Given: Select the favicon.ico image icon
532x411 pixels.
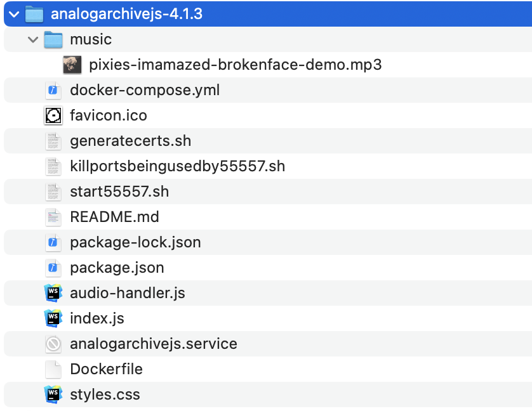Looking at the screenshot, I should 53,115.
